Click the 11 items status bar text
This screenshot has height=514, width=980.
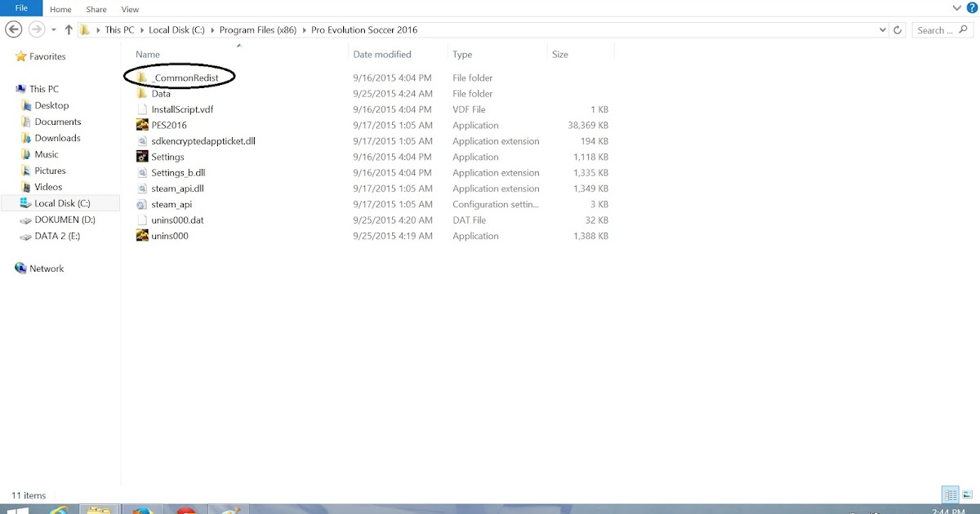[29, 495]
